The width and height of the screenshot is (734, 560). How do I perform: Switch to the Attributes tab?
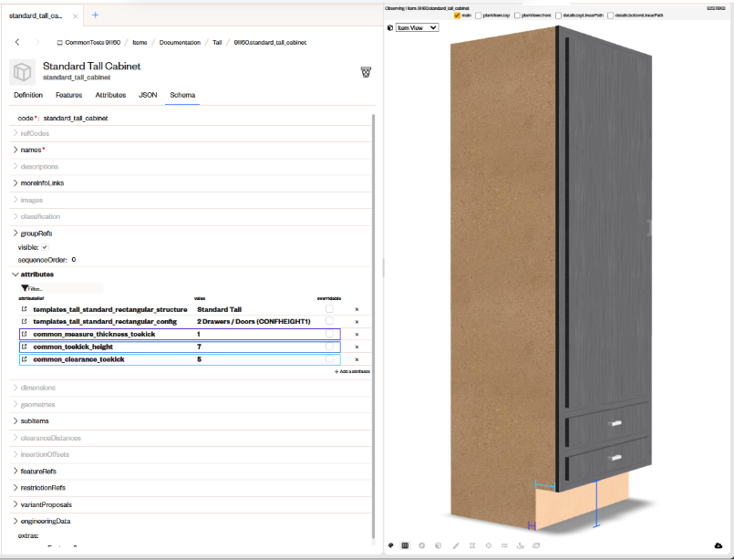pos(110,95)
